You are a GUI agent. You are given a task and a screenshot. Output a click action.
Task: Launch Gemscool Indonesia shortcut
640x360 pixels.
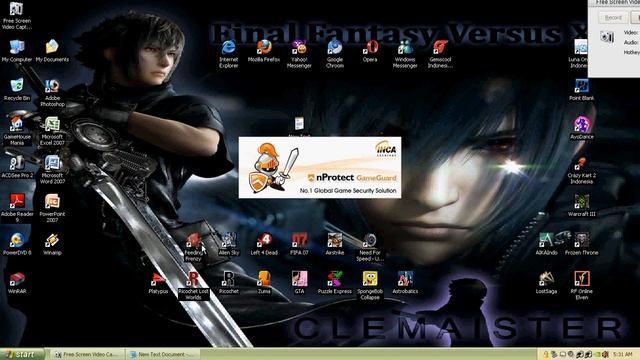[x=440, y=54]
